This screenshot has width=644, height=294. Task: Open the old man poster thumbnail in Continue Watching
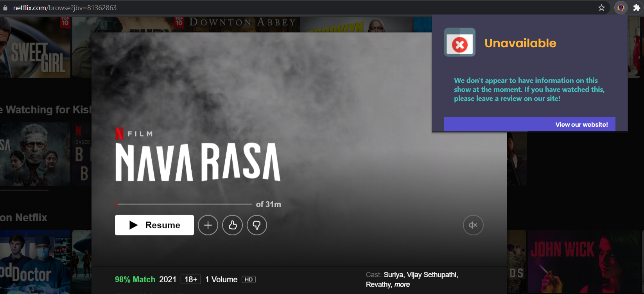click(35, 154)
